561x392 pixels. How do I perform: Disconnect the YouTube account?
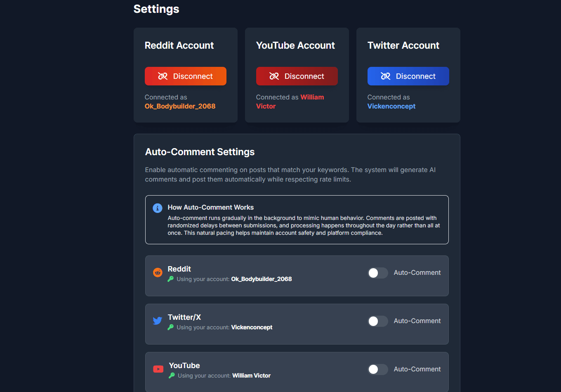tap(297, 76)
